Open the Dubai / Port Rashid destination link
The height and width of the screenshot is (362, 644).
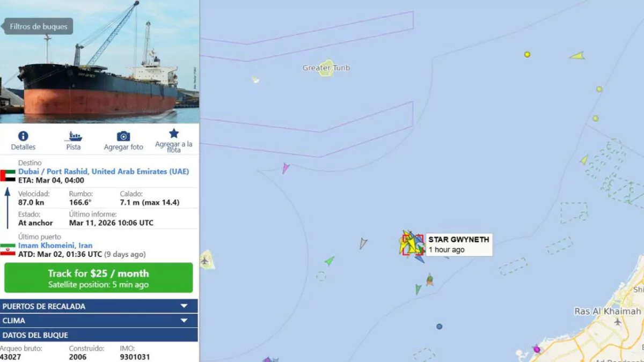coord(104,172)
